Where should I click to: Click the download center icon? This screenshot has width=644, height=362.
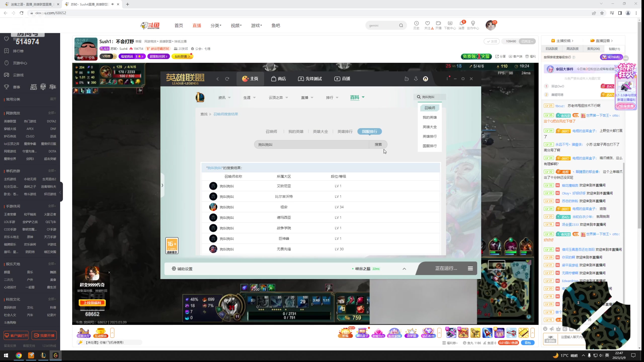[x=450, y=23]
